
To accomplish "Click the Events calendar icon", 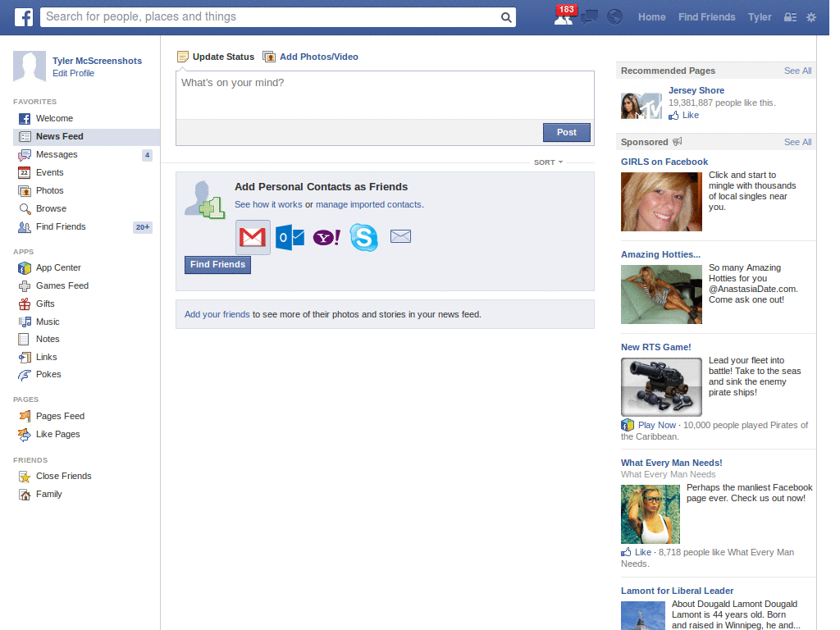I will pos(24,172).
